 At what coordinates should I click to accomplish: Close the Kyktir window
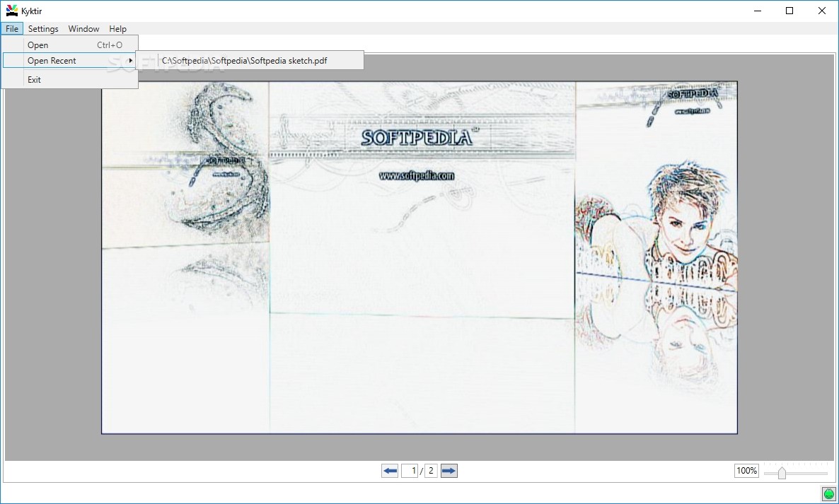click(x=822, y=11)
